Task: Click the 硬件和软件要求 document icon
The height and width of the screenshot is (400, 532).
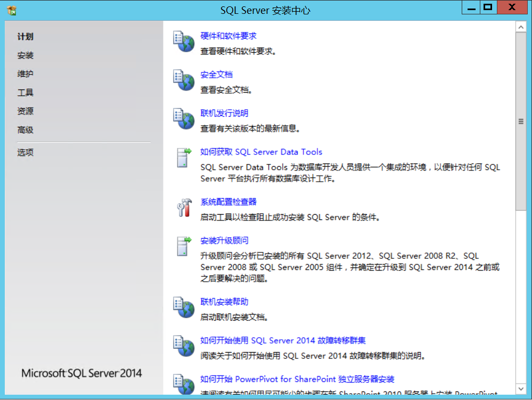Action: 183,43
